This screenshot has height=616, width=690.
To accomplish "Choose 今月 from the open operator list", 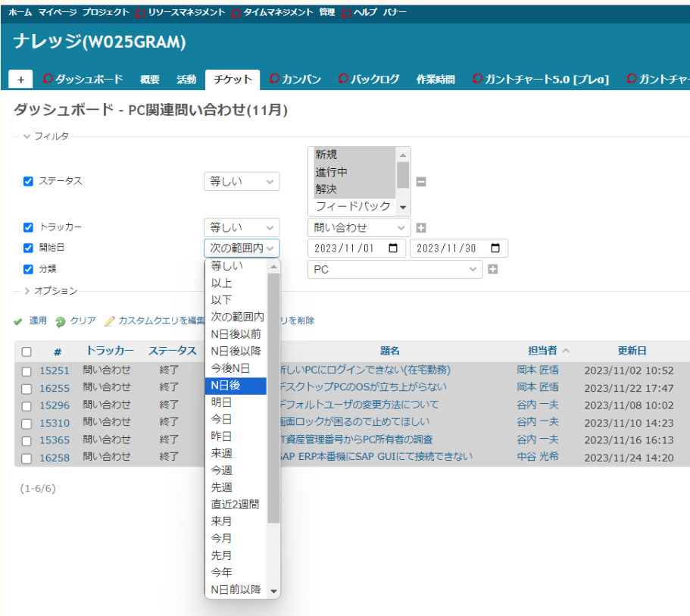I will tap(222, 539).
